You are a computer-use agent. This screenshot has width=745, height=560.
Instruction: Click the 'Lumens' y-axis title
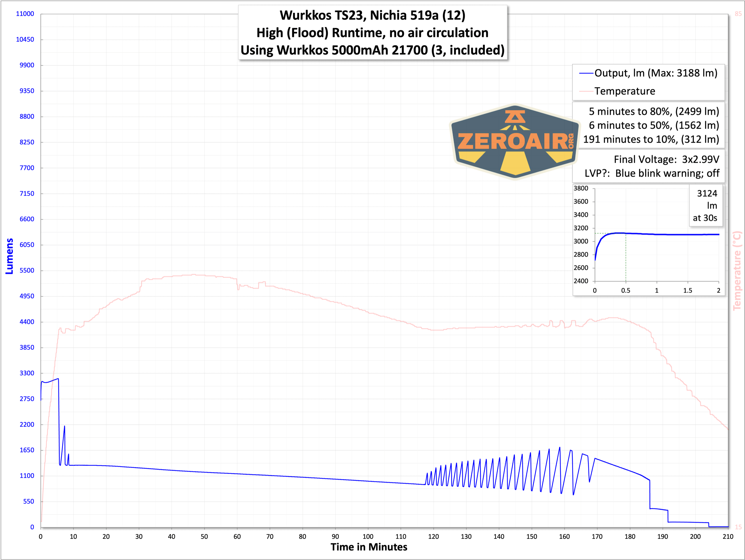[9, 256]
